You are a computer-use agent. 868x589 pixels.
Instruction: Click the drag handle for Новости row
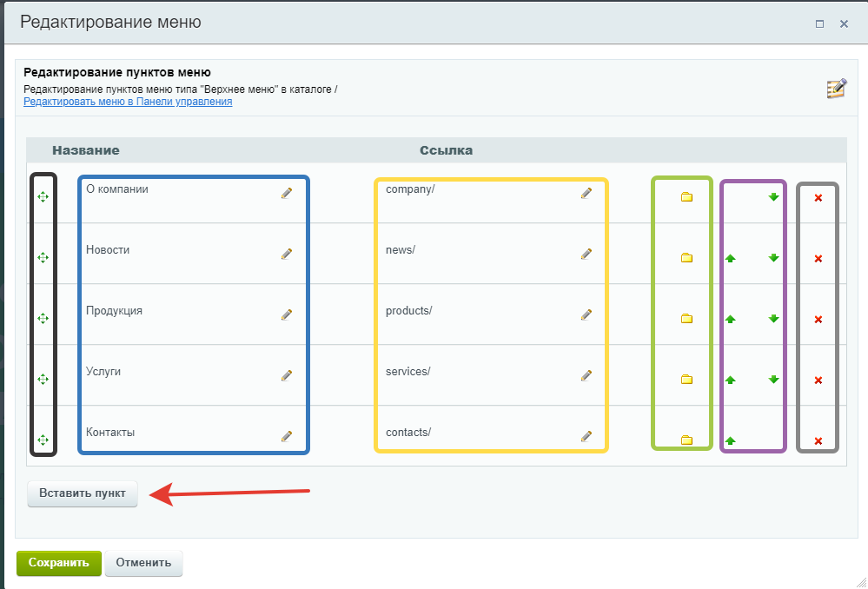point(43,257)
